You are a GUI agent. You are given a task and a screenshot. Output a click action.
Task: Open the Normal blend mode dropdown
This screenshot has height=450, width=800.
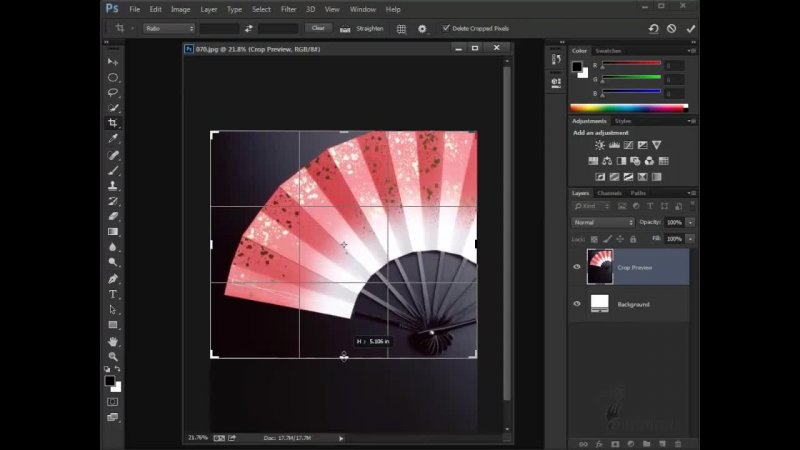[x=602, y=222]
